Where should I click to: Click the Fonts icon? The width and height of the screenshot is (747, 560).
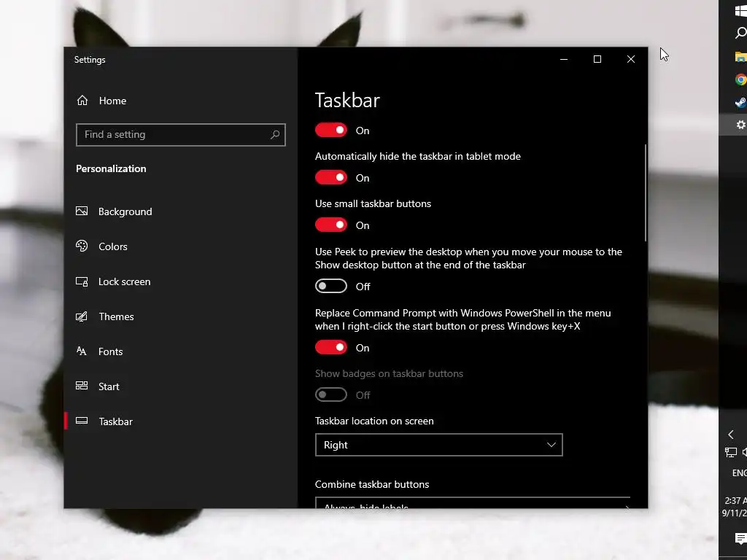(x=82, y=351)
